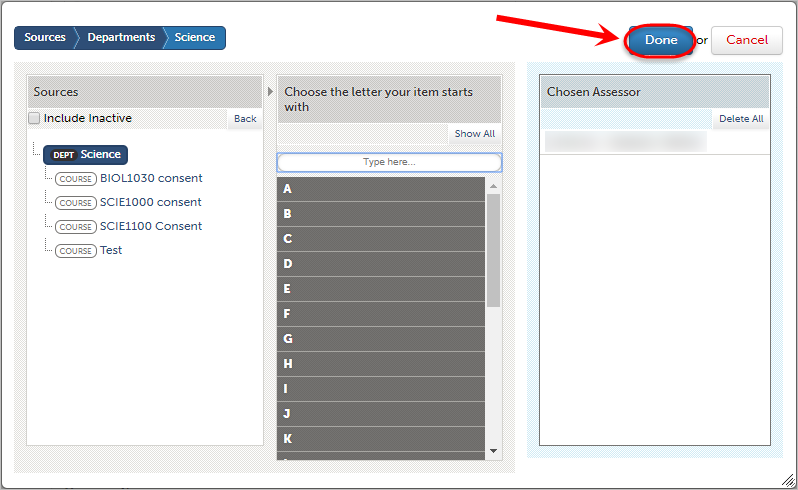This screenshot has width=798, height=490.
Task: Click letter list scroll up arrow
Action: pos(493,186)
